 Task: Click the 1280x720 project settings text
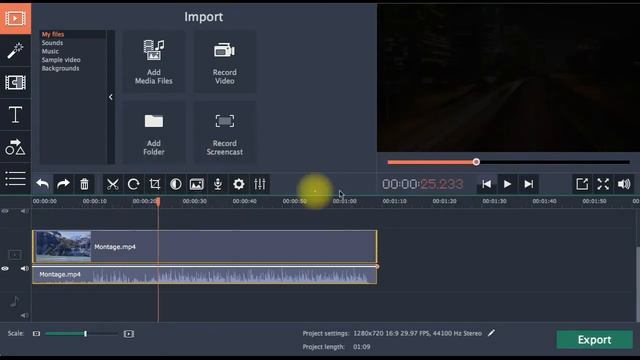(417, 333)
